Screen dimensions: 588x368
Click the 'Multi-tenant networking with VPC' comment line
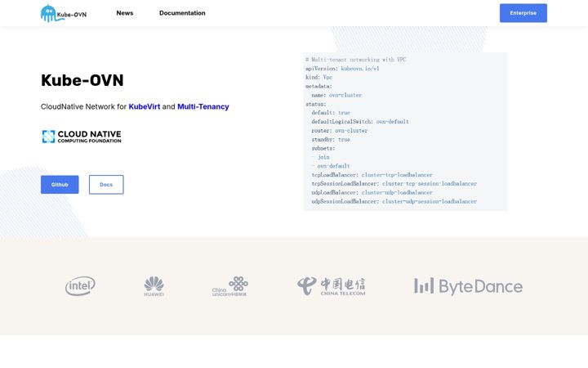pyautogui.click(x=356, y=60)
